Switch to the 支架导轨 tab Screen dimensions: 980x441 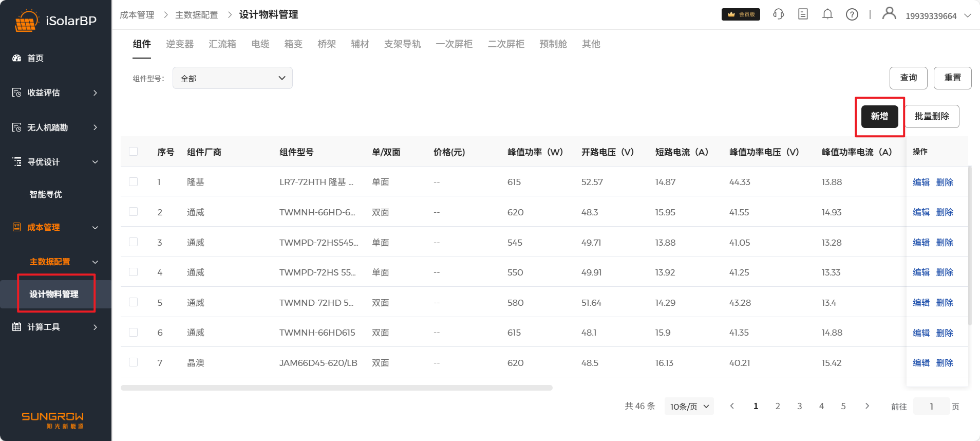(402, 44)
